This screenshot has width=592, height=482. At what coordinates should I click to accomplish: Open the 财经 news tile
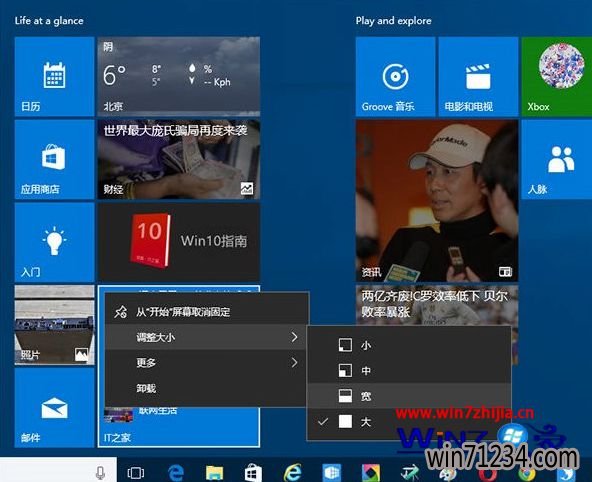[x=179, y=159]
